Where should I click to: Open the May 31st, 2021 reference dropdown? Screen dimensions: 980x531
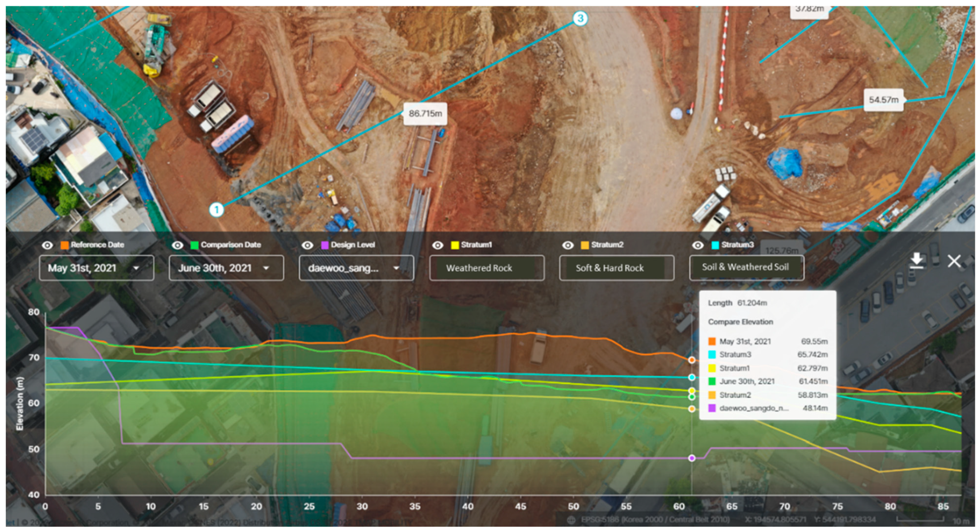96,268
